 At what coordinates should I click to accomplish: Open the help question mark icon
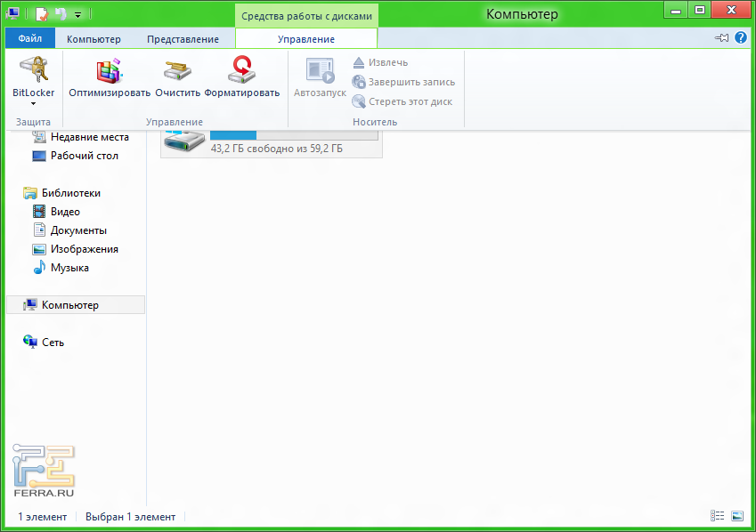(741, 37)
